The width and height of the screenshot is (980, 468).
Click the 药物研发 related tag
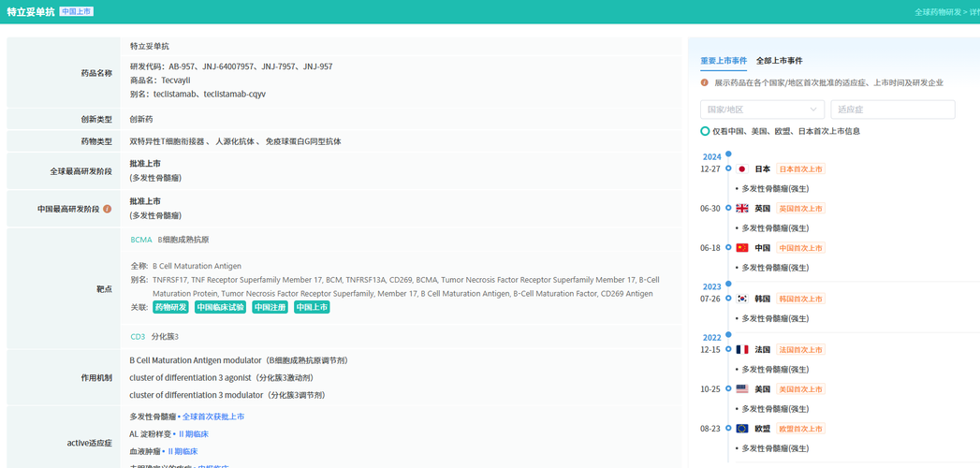coord(170,307)
